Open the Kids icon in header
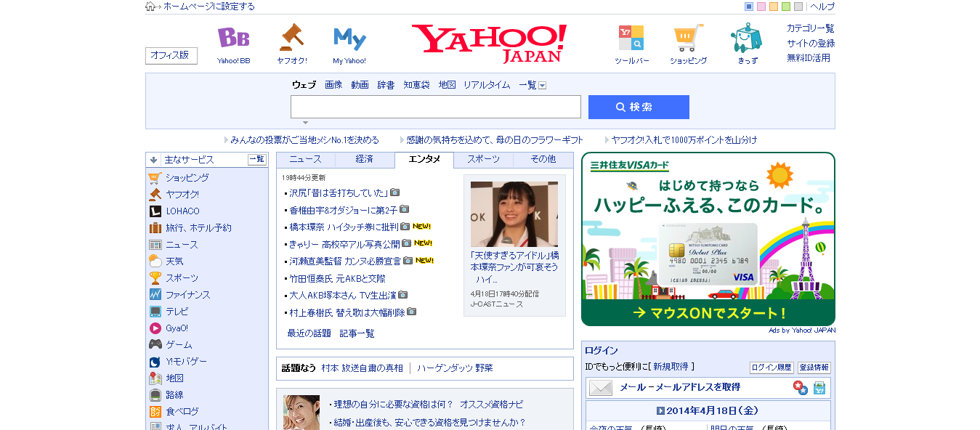This screenshot has width=980, height=430. (746, 38)
